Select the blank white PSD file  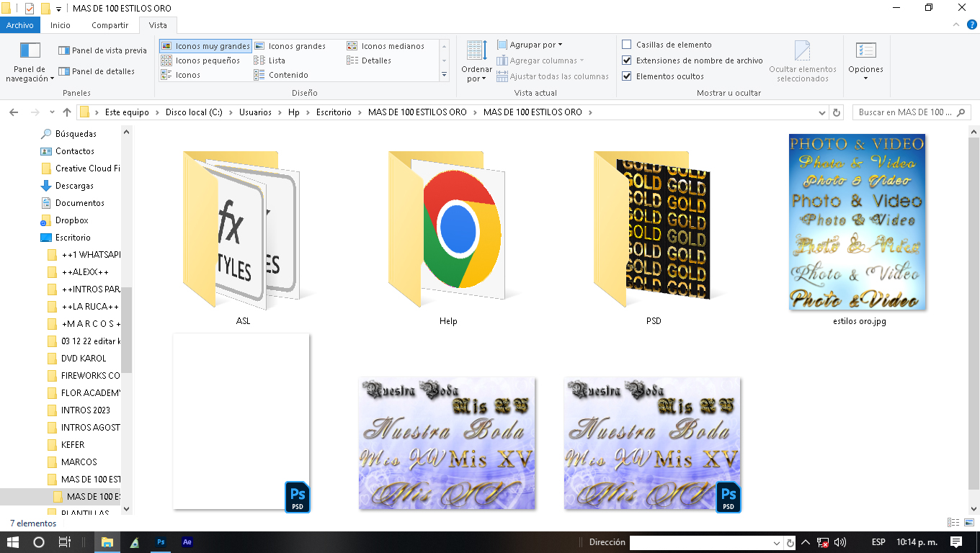coord(241,422)
